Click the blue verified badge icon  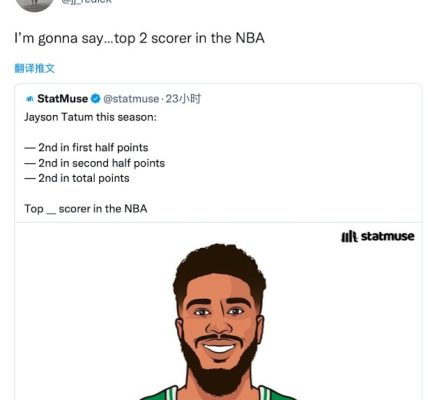point(96,99)
